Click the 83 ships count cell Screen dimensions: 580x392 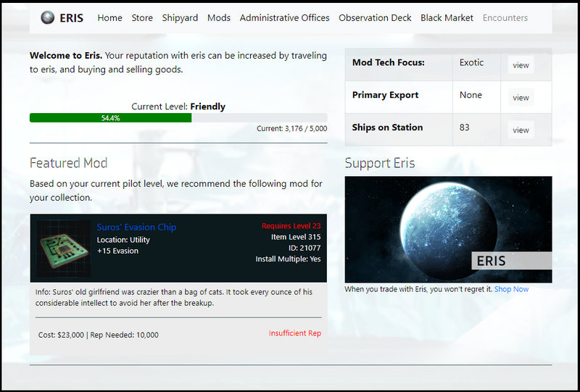tap(464, 128)
